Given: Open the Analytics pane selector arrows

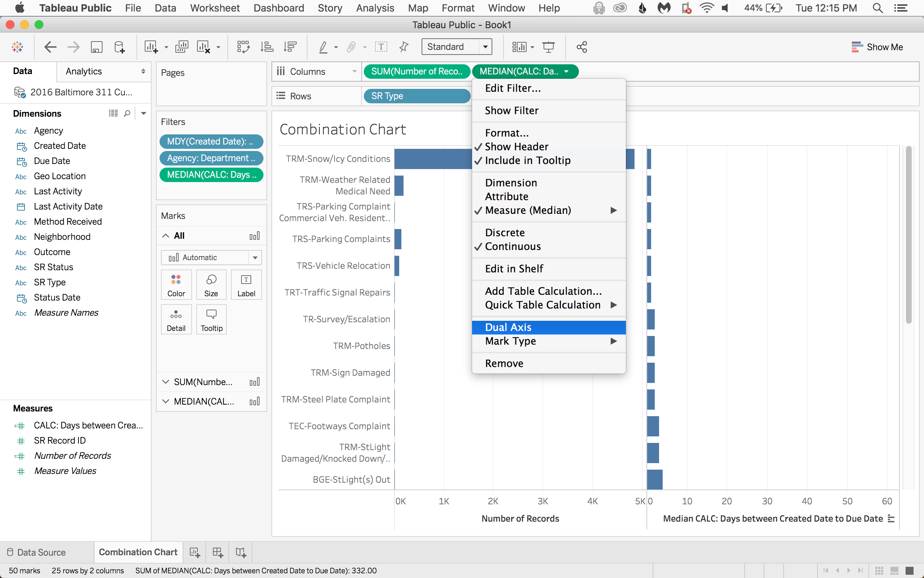Looking at the screenshot, I should click(x=143, y=72).
